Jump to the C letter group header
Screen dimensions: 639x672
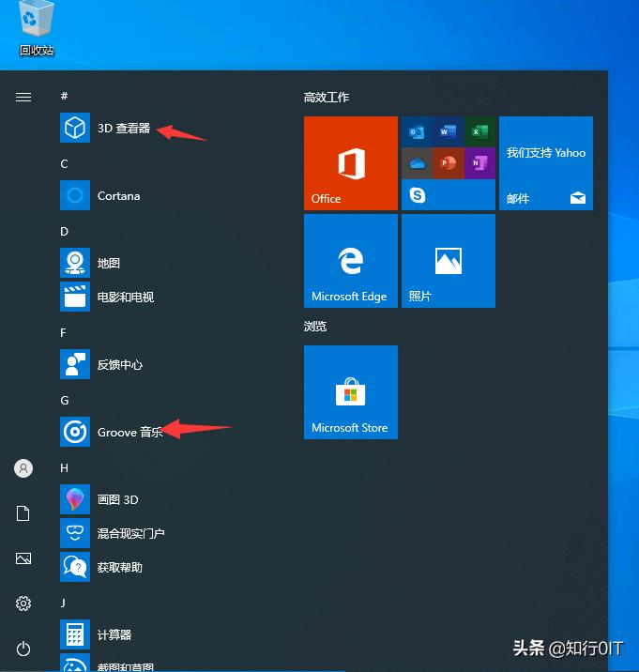point(65,163)
